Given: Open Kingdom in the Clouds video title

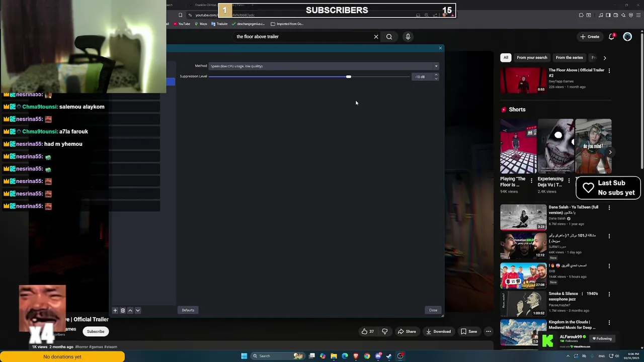Looking at the screenshot, I should pos(572,325).
